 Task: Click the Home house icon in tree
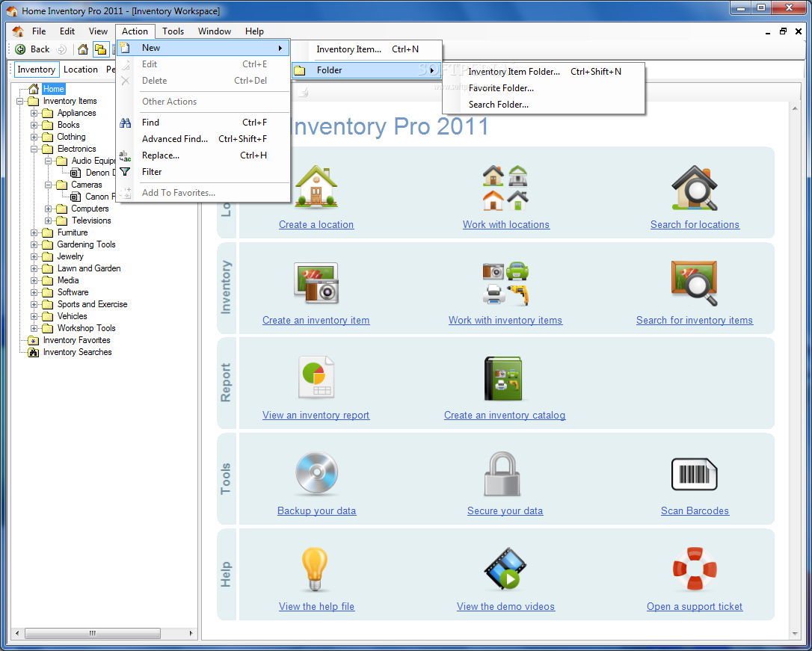click(x=34, y=88)
